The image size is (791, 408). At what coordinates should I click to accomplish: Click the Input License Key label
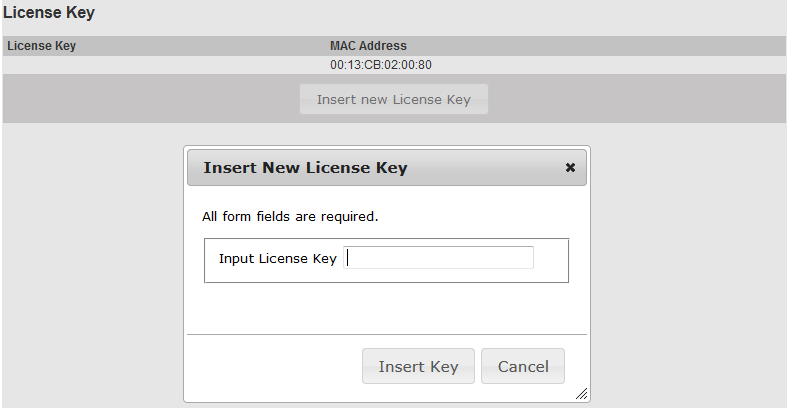[277, 258]
